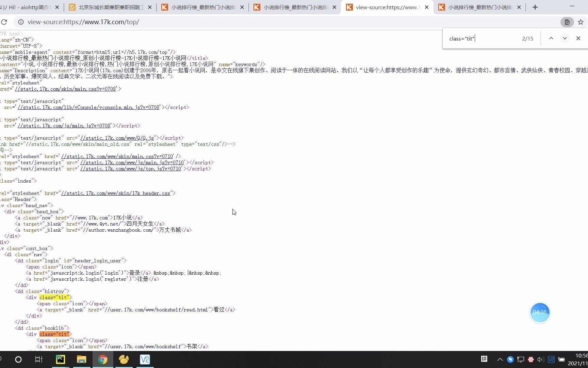The width and height of the screenshot is (588, 368).
Task: Click the blue 04:38 timer bubble
Action: [x=540, y=312]
